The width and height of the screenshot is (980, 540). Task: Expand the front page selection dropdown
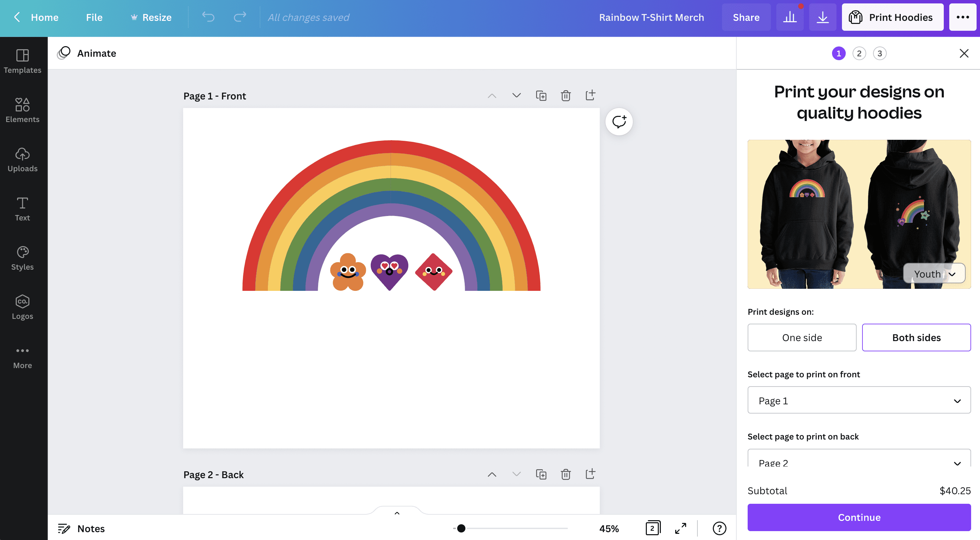[x=859, y=400]
